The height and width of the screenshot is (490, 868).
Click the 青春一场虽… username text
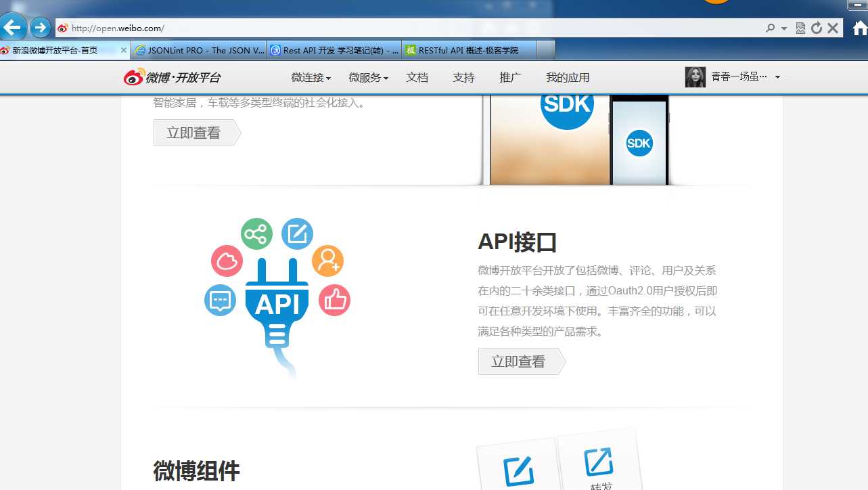739,77
